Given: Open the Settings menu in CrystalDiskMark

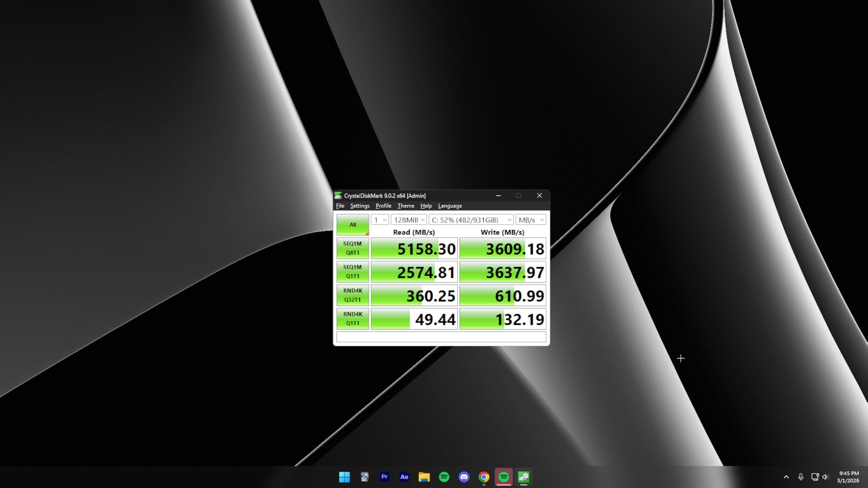Looking at the screenshot, I should tap(360, 206).
